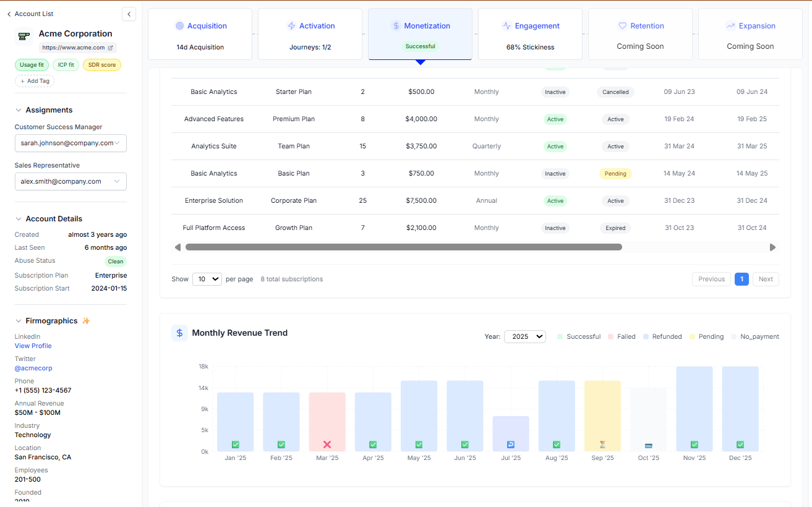Click the Retention heart icon
This screenshot has width=812, height=507.
(x=622, y=25)
